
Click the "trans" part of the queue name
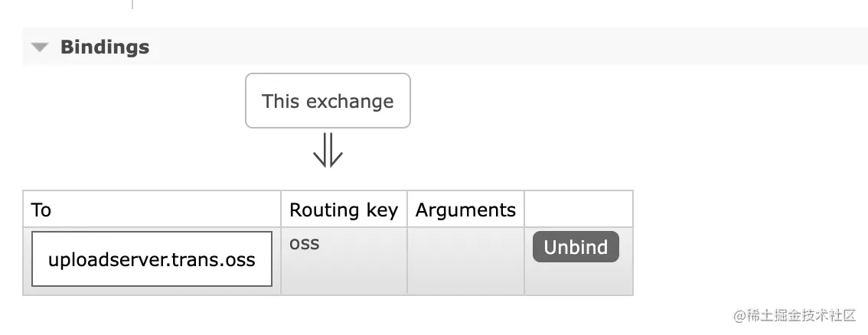[195, 259]
